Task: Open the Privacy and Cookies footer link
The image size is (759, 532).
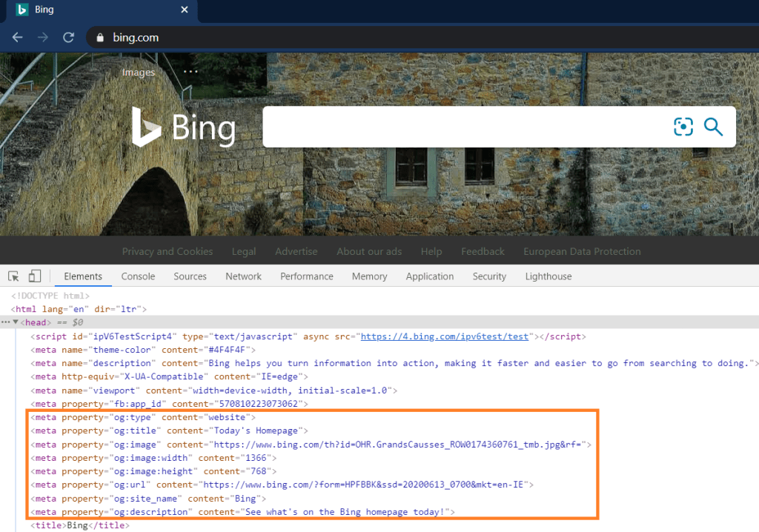Action: tap(167, 251)
